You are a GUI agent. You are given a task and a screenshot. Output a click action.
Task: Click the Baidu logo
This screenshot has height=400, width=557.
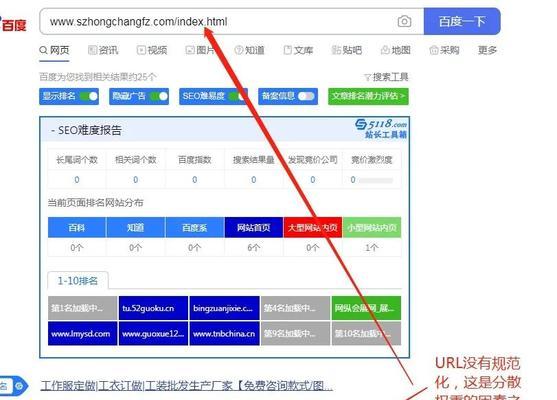(x=13, y=25)
